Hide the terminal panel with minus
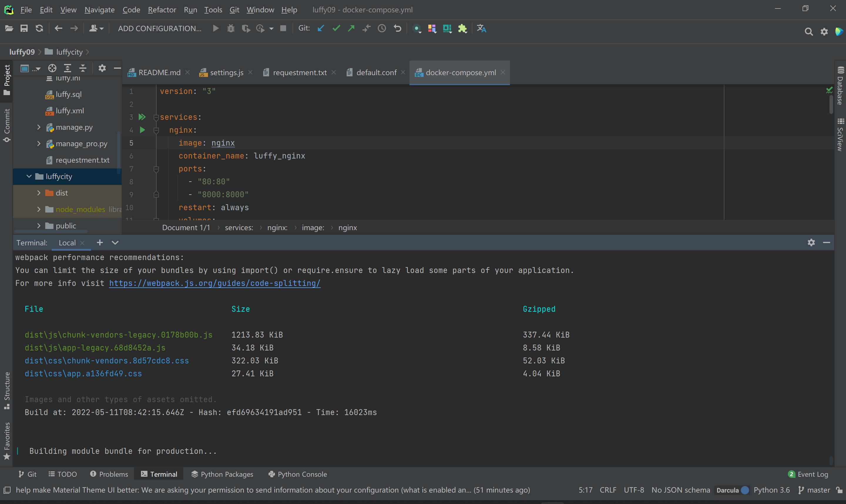The height and width of the screenshot is (504, 846). [827, 242]
